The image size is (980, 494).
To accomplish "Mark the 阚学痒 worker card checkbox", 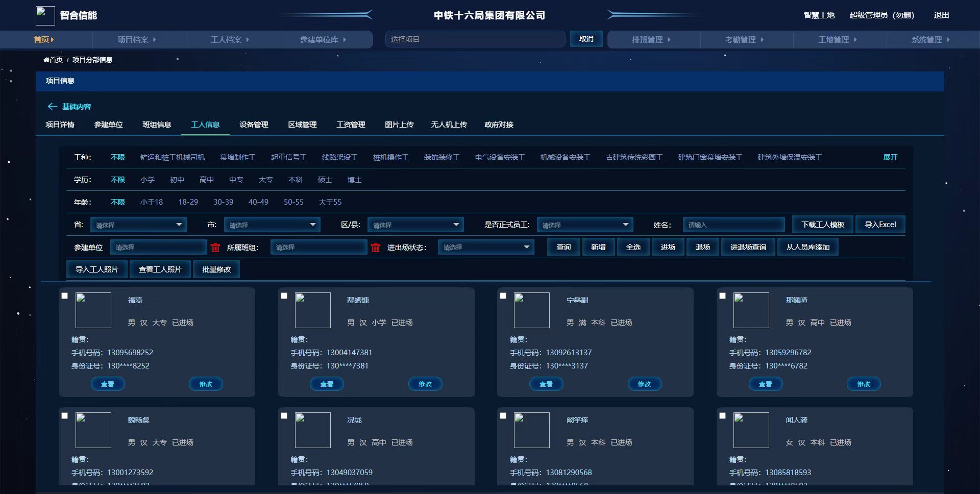I will tap(503, 416).
